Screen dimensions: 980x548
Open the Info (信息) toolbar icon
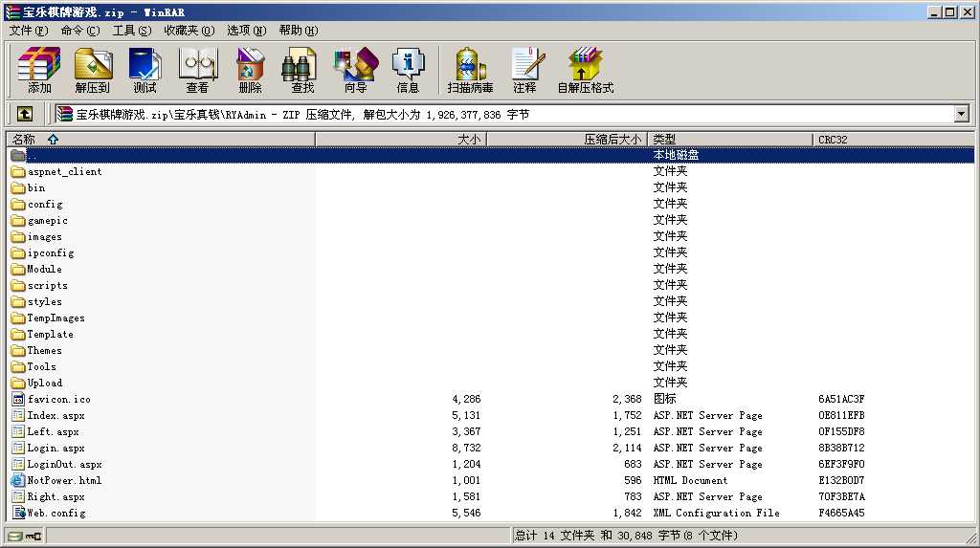click(x=408, y=70)
